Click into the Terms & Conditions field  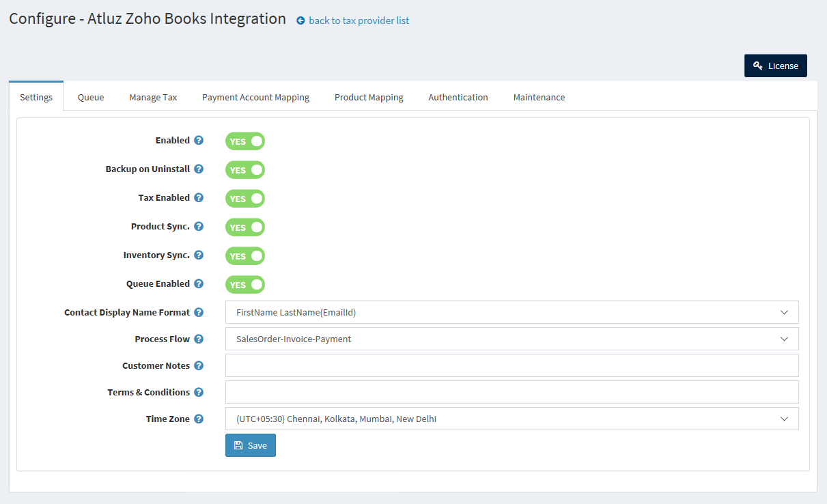pos(512,392)
